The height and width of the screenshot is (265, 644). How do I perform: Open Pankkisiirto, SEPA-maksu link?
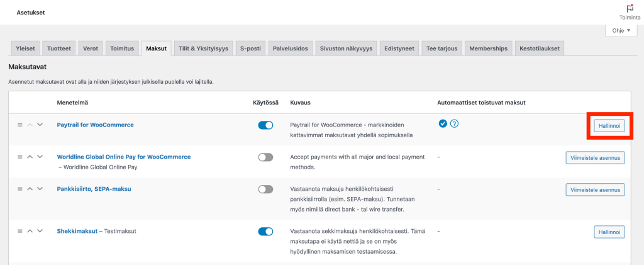tap(94, 189)
